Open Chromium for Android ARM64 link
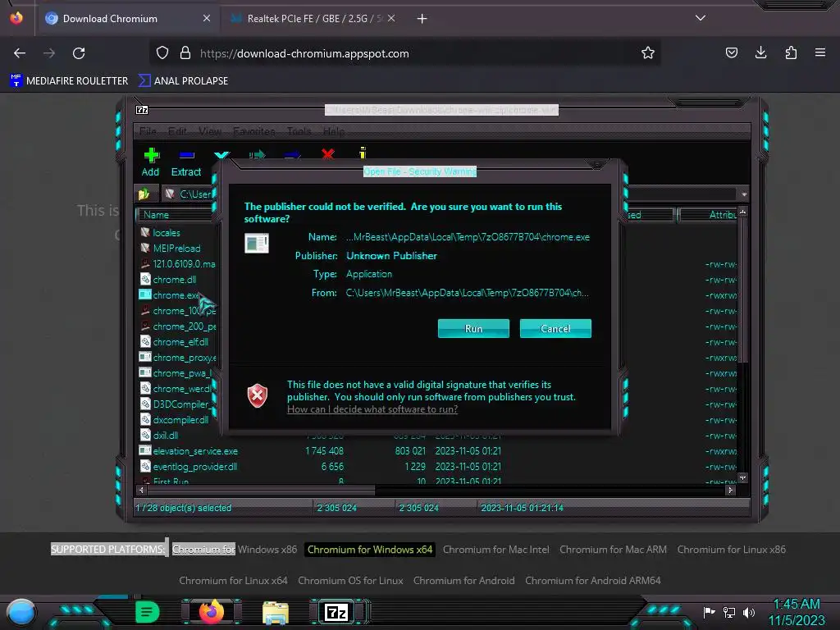Image resolution: width=840 pixels, height=630 pixels. tap(592, 581)
